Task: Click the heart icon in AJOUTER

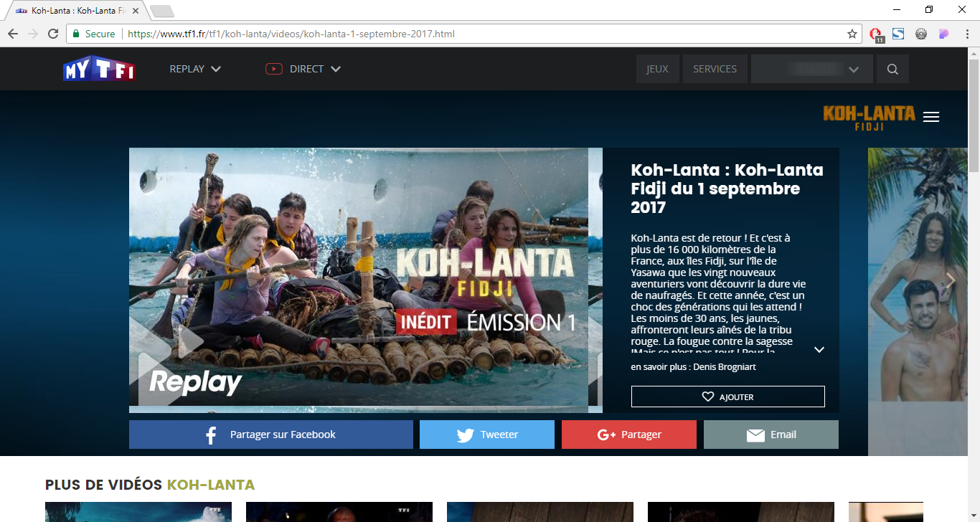Action: tap(708, 397)
